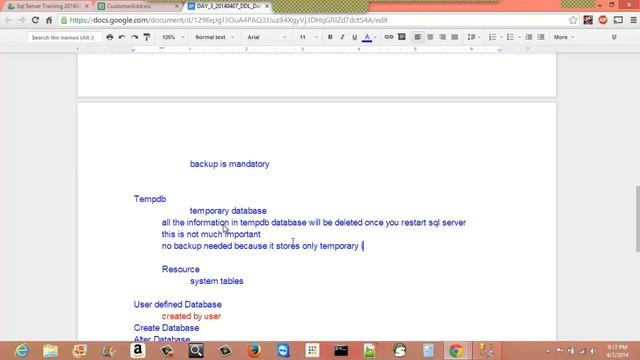Click the "Create Database" line
640x360 pixels.
167,328
